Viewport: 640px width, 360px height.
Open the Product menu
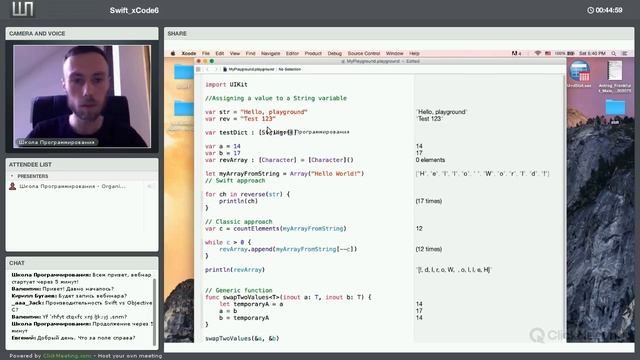pos(313,53)
